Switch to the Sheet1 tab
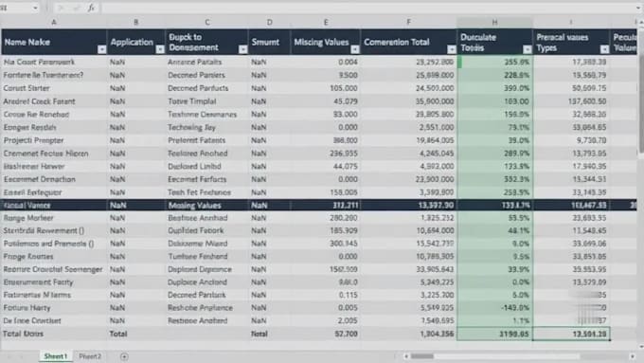Screen dimensions: 644x363 tap(56, 356)
